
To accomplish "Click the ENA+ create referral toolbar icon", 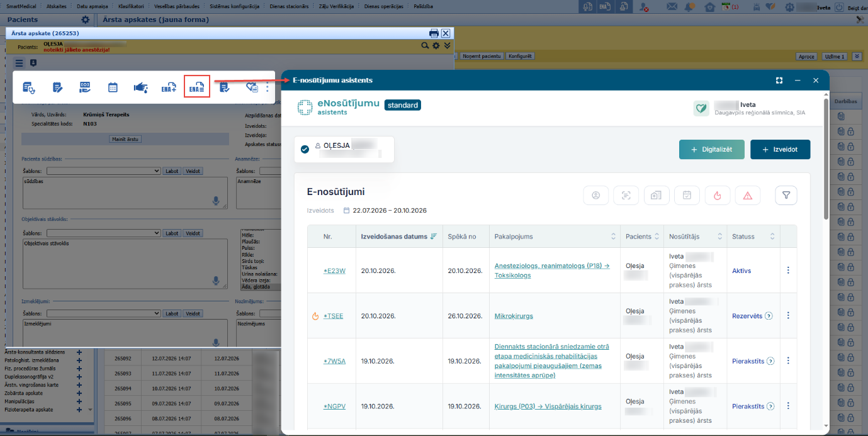I will [x=169, y=87].
